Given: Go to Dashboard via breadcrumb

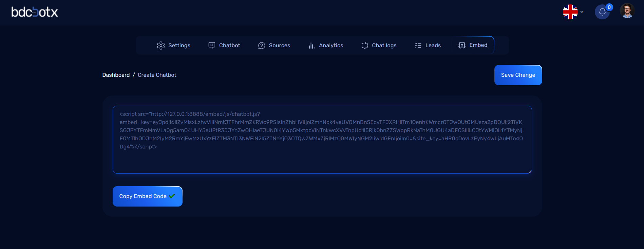Looking at the screenshot, I should [x=116, y=75].
